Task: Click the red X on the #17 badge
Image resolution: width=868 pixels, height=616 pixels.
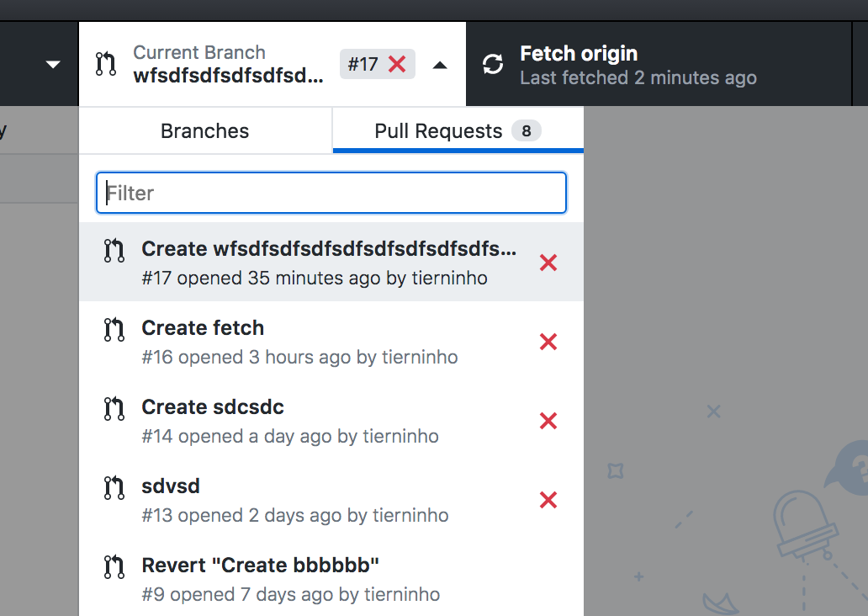Action: pos(396,63)
